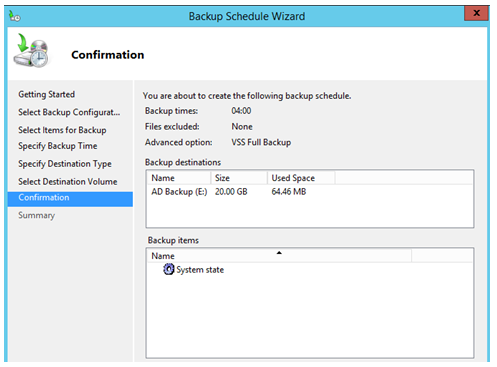Open the Select Items for Backup step
The image size is (497, 367).
[62, 130]
